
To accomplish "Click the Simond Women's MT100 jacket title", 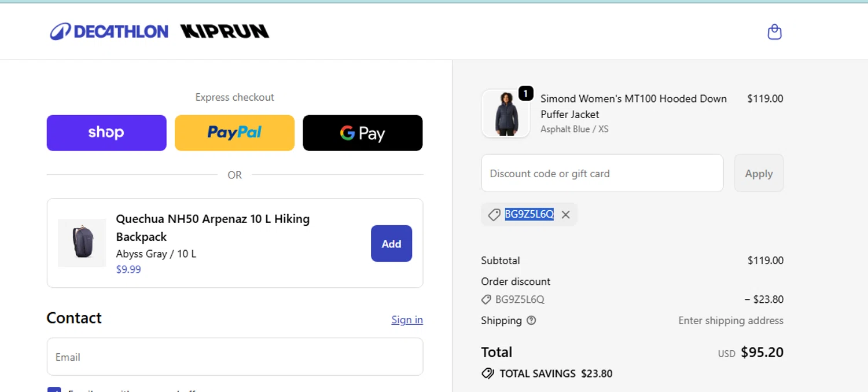I will 634,107.
